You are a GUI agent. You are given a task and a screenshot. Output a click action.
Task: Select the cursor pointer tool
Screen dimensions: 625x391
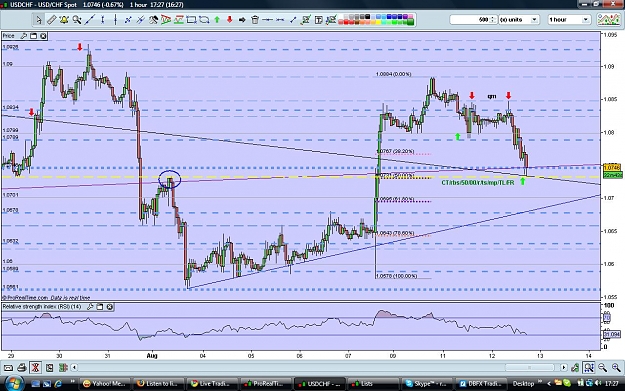(x=39, y=20)
